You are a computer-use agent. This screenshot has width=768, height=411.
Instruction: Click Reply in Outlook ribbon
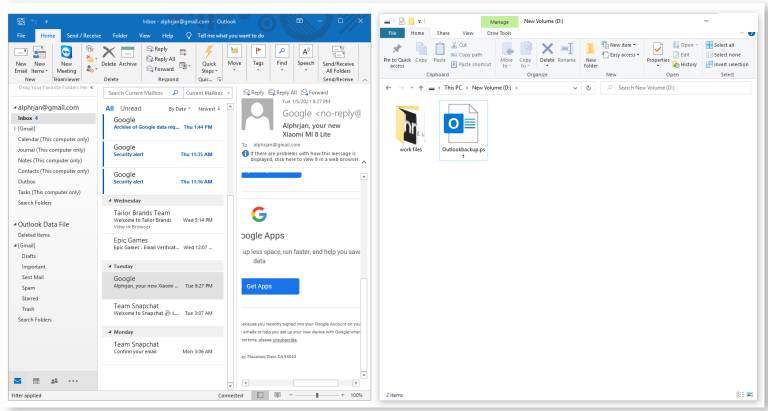(x=157, y=49)
